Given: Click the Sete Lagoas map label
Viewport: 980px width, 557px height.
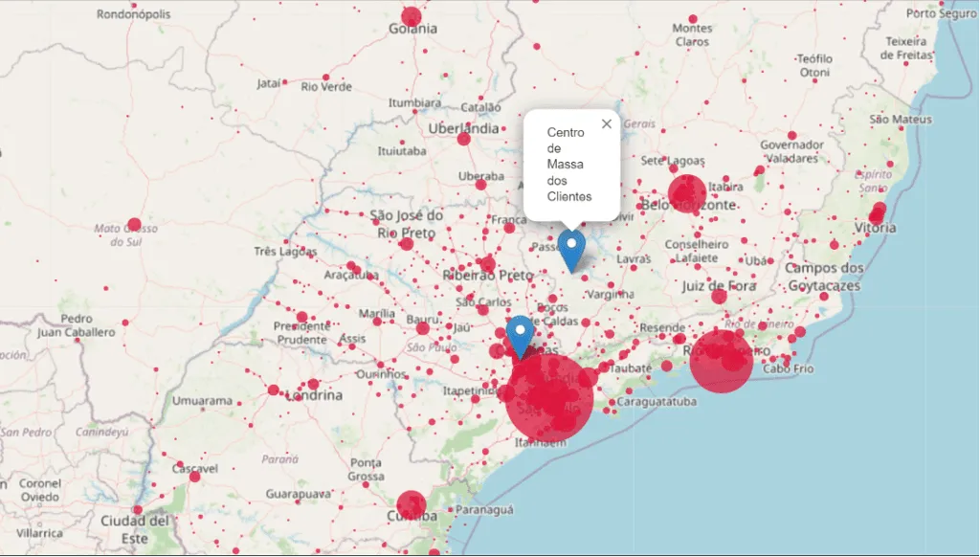Looking at the screenshot, I should tap(673, 161).
